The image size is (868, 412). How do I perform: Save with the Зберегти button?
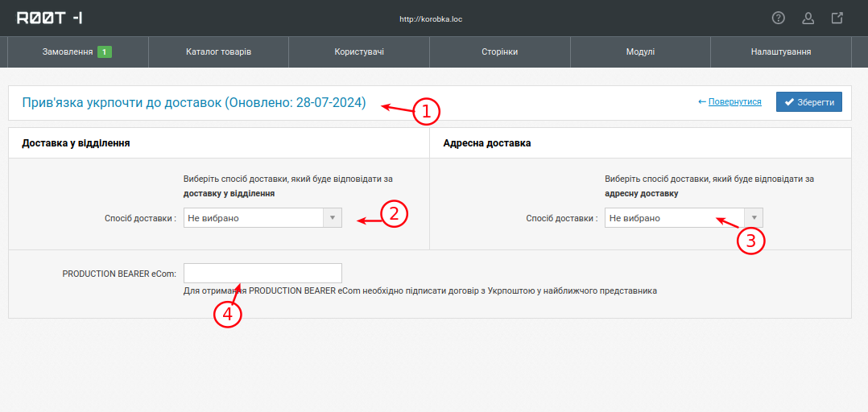pyautogui.click(x=809, y=101)
